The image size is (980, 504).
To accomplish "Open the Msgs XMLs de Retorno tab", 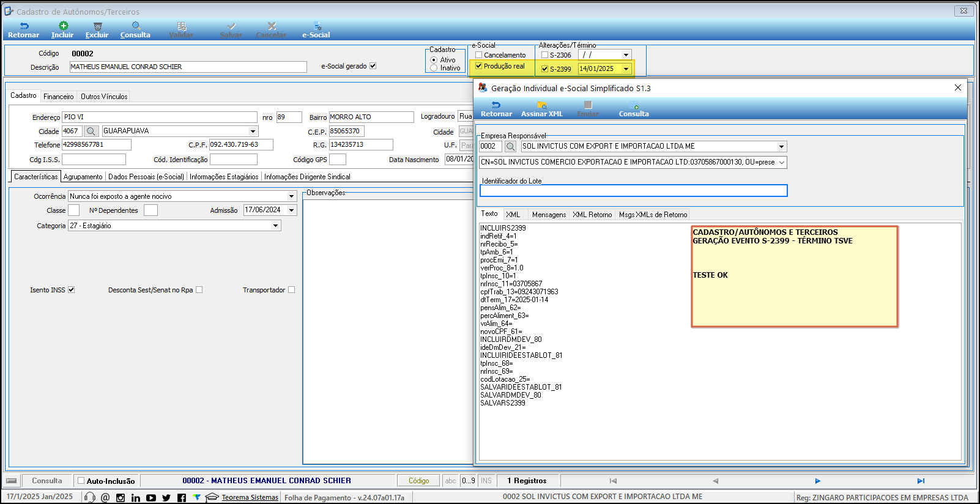I will point(653,215).
